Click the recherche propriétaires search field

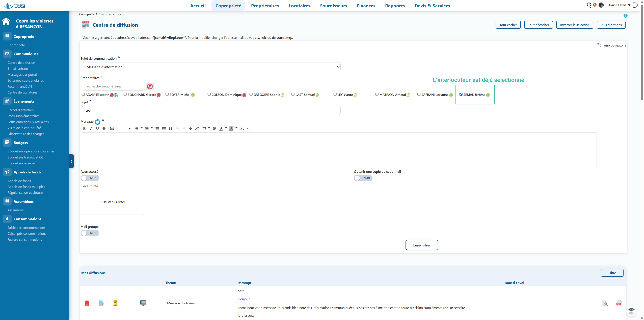click(113, 86)
